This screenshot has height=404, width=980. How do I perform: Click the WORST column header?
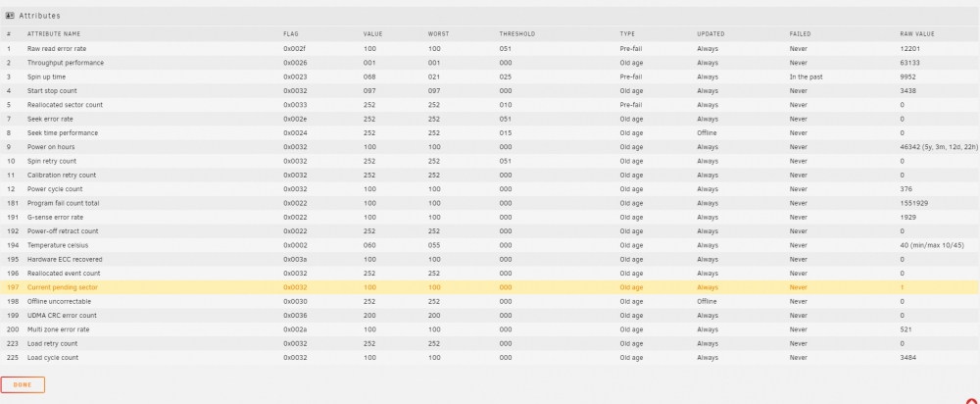click(438, 33)
